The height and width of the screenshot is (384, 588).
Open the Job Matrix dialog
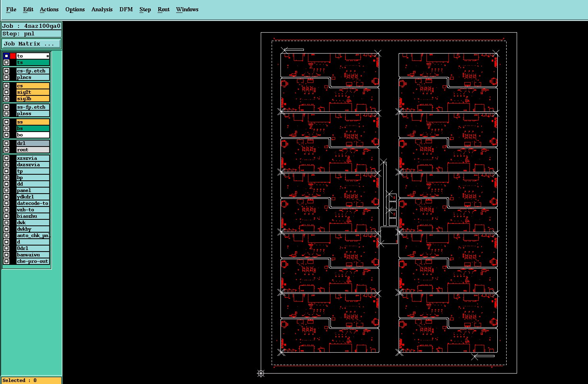[32, 43]
